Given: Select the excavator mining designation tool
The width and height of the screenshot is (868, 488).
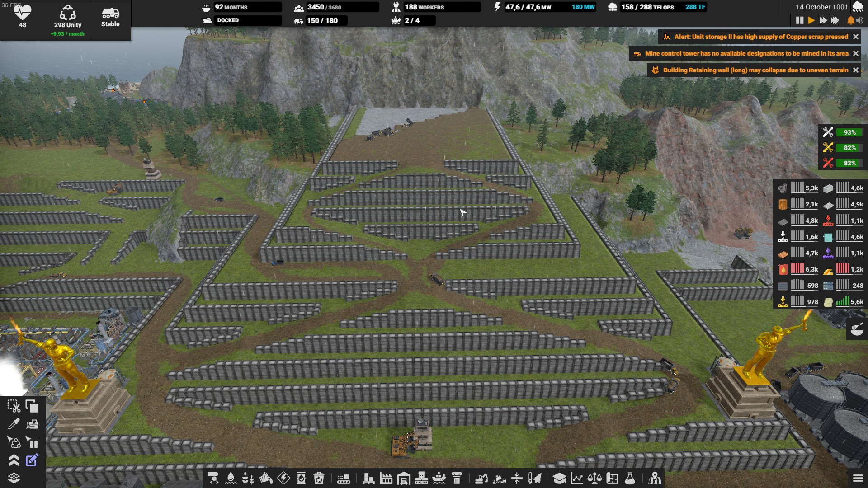Looking at the screenshot, I should click(x=481, y=478).
